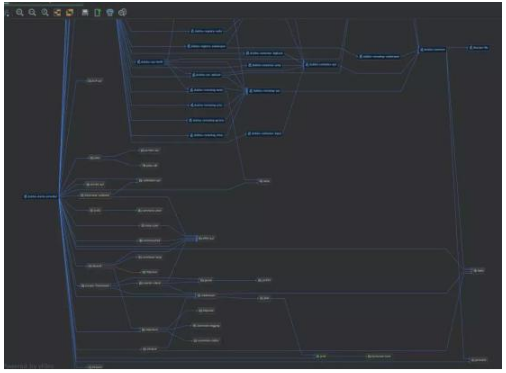Click the toolbar overflow handle left of zoom icons
This screenshot has height=373, width=506.
7,13
